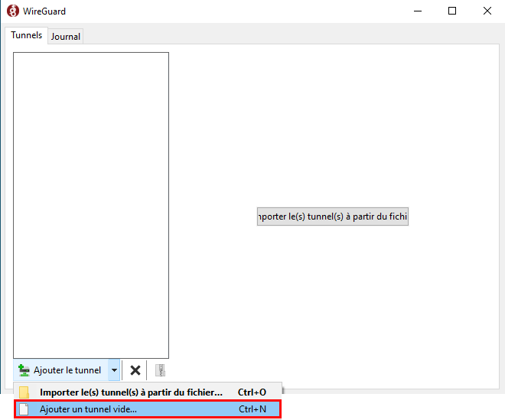Click the X remove tunnel icon

point(135,370)
